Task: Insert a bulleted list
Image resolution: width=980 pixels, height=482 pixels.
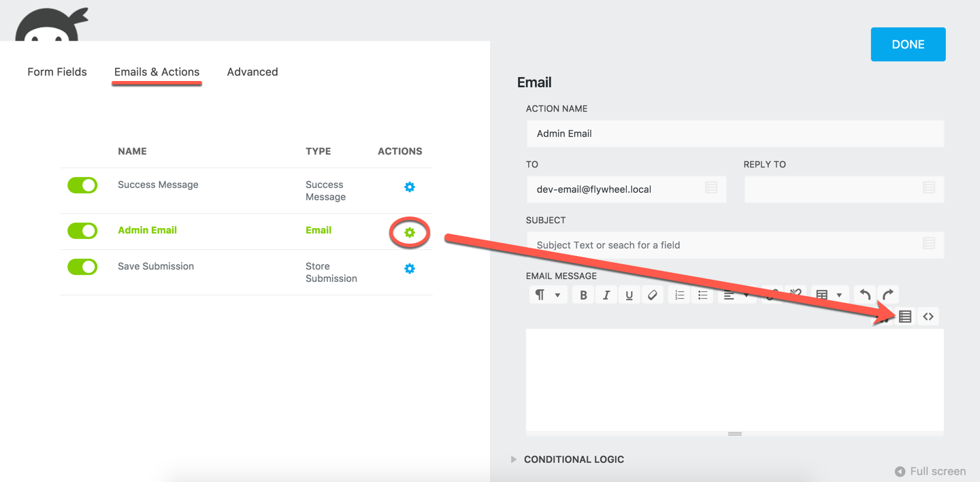Action: (x=702, y=295)
